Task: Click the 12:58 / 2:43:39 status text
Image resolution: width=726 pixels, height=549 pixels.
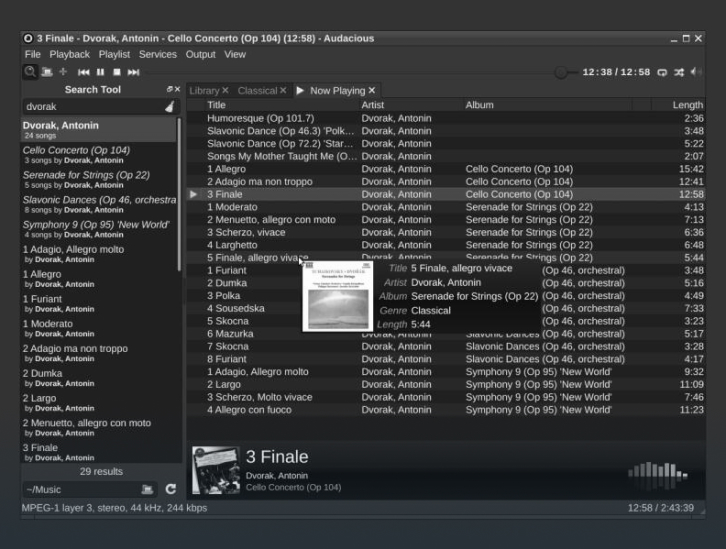Action: click(661, 508)
